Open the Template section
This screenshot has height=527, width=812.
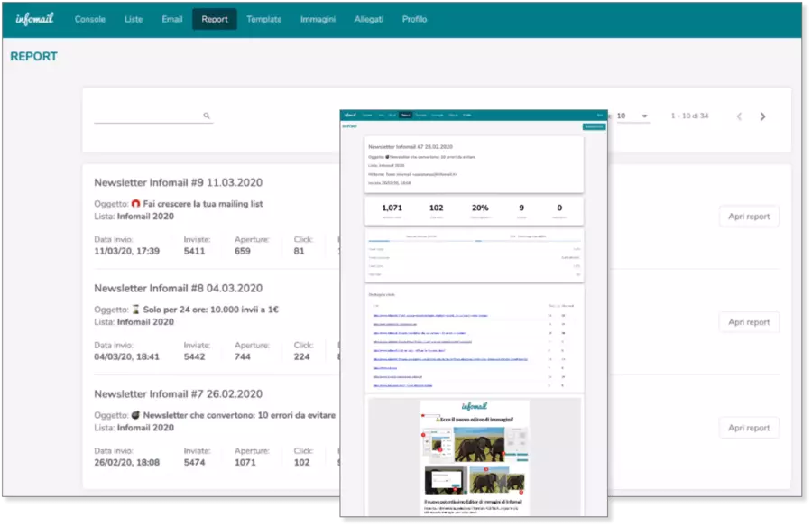(263, 19)
